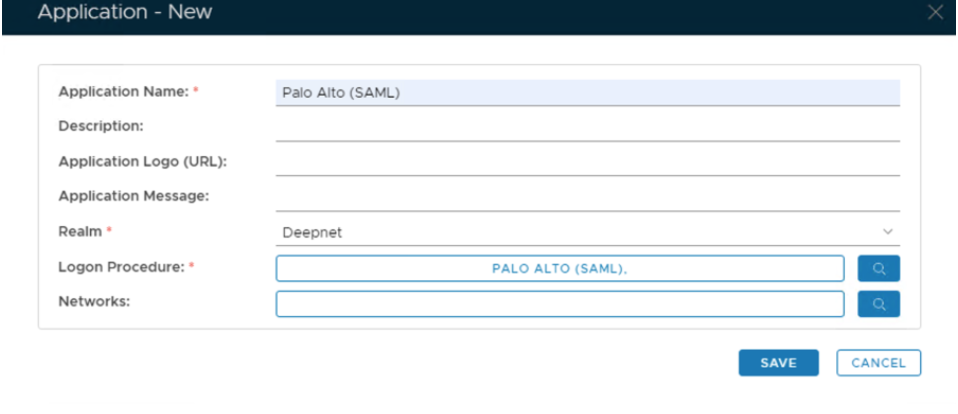Select the Application Logo (URL) field
The width and height of the screenshot is (958, 414).
tap(587, 161)
